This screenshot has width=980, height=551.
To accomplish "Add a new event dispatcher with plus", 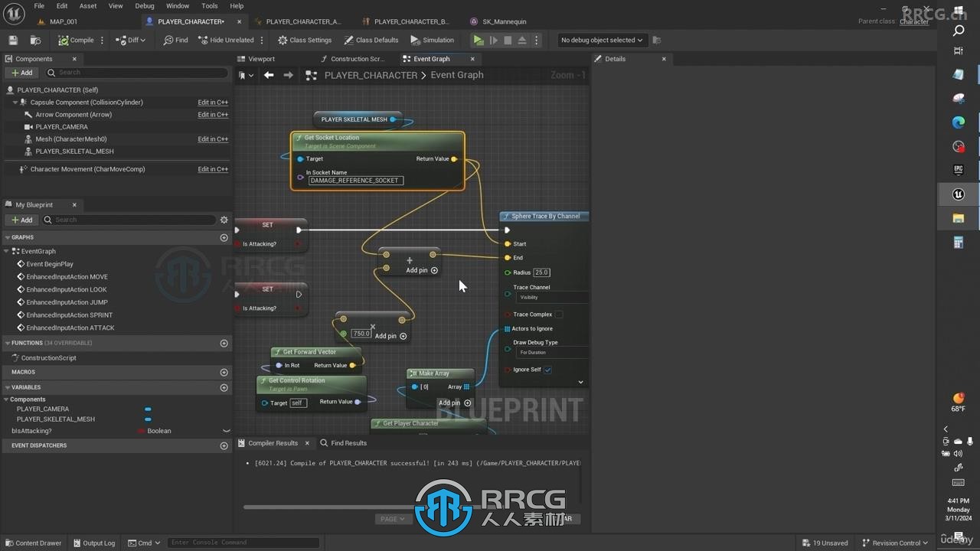I will pos(224,445).
